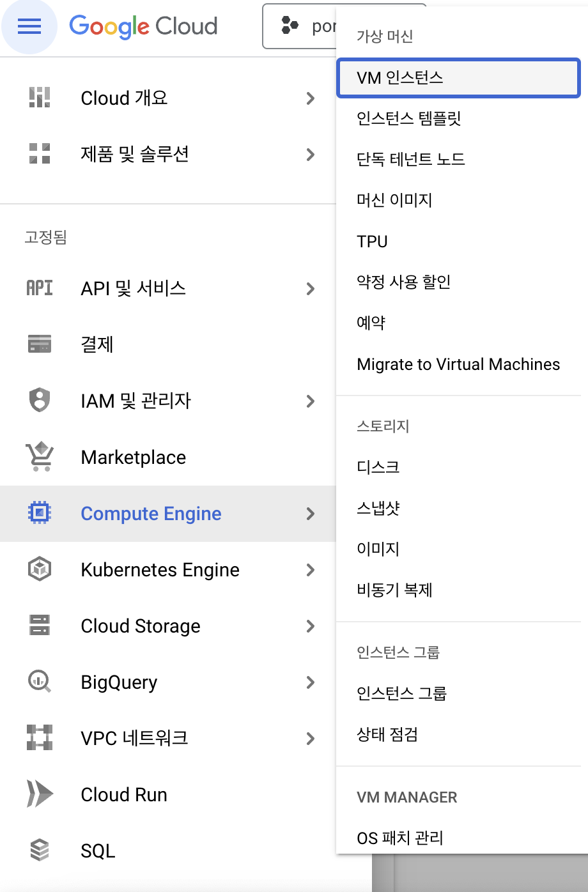Click the Compute Engine chip icon

coord(40,513)
